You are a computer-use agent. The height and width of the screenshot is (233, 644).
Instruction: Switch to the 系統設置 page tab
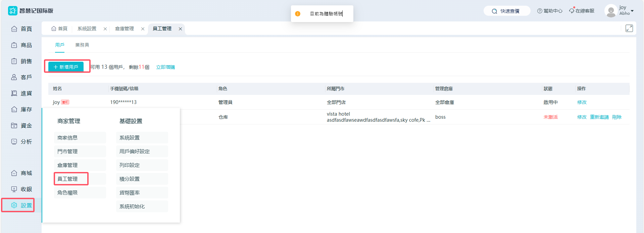(87, 29)
